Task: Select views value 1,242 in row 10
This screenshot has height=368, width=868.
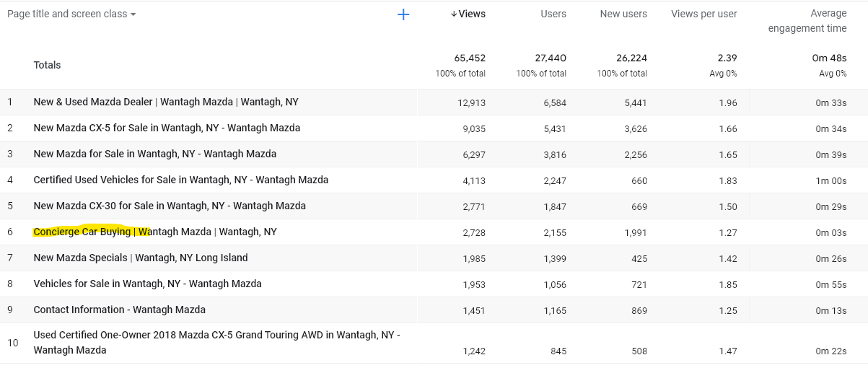Action: point(474,351)
